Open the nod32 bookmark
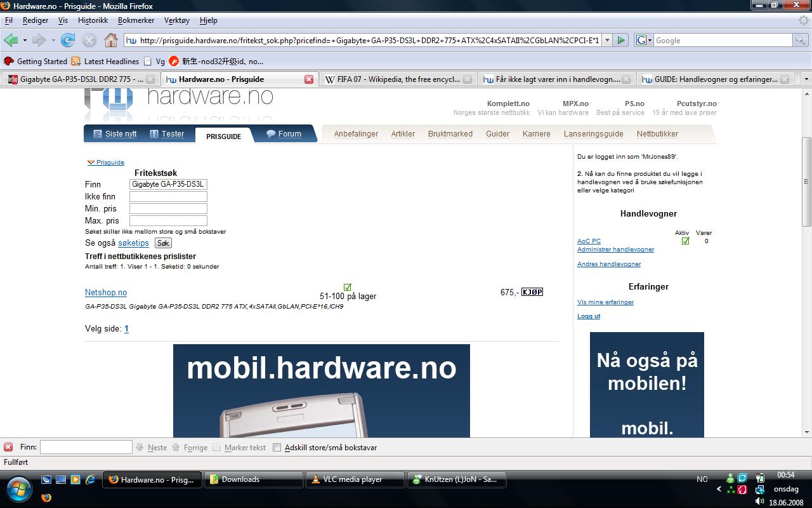 (x=216, y=62)
